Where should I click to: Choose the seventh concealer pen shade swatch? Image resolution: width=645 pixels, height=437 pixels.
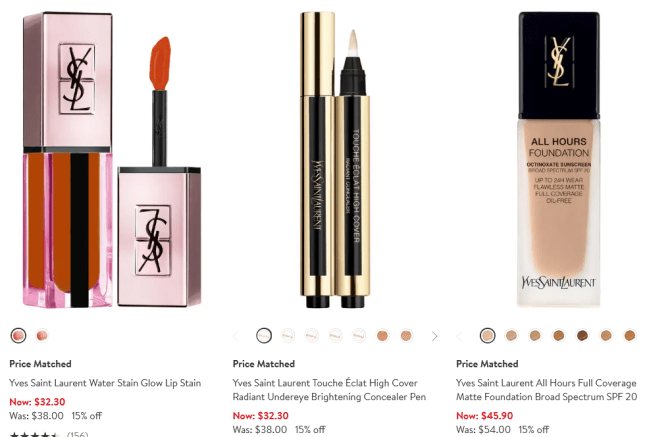(x=406, y=335)
